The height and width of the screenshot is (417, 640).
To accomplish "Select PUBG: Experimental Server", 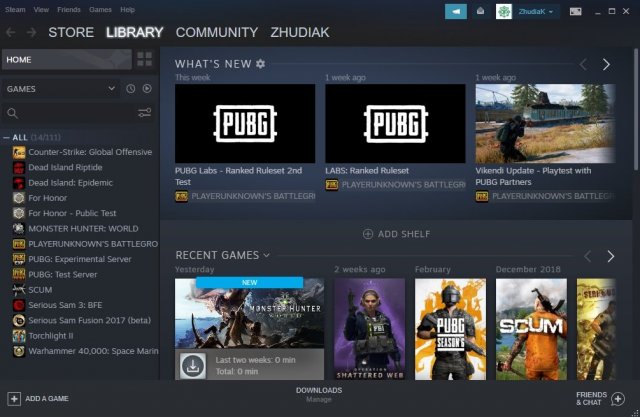I will pos(80,259).
